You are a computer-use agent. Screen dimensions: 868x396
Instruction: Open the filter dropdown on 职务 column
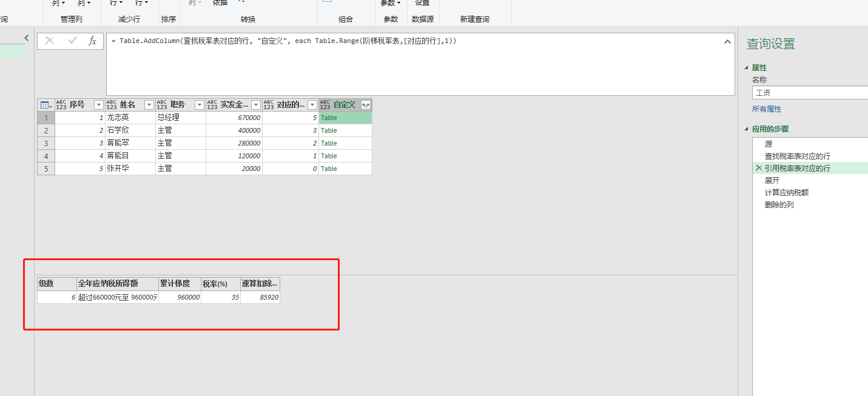pyautogui.click(x=198, y=104)
